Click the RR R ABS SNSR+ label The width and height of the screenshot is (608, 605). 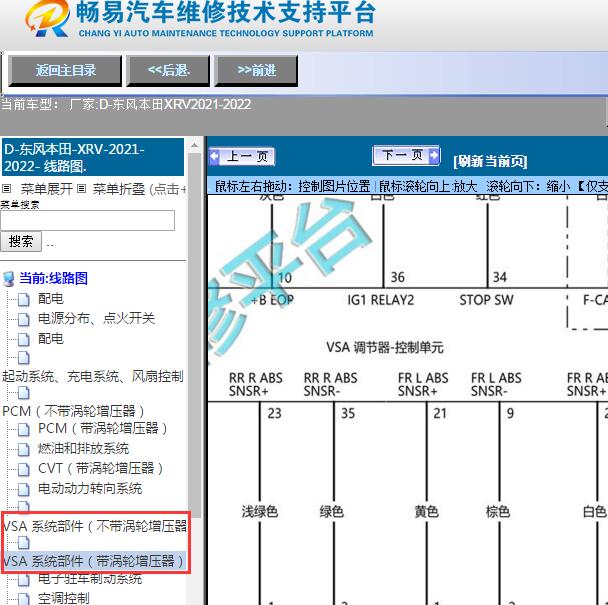(256, 384)
